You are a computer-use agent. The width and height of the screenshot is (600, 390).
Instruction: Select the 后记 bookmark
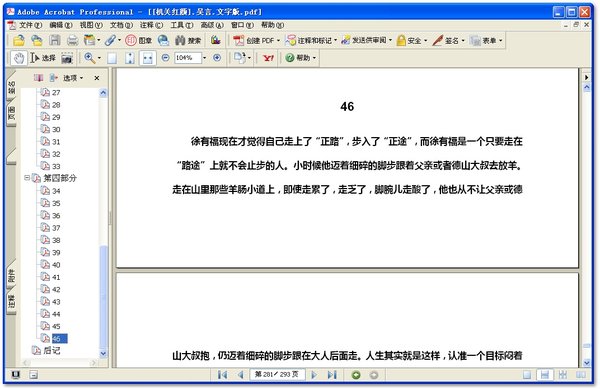click(51, 351)
